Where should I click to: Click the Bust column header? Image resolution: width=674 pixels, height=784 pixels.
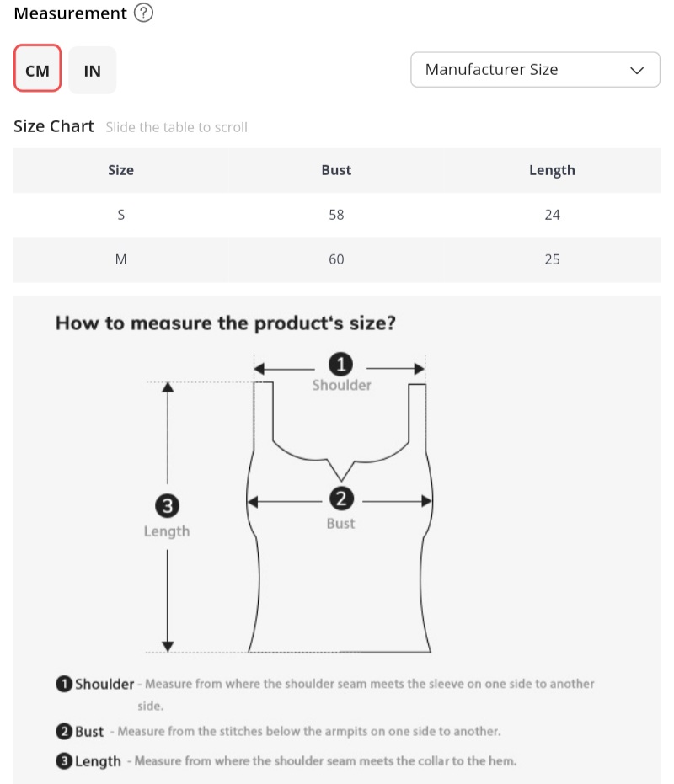tap(336, 170)
